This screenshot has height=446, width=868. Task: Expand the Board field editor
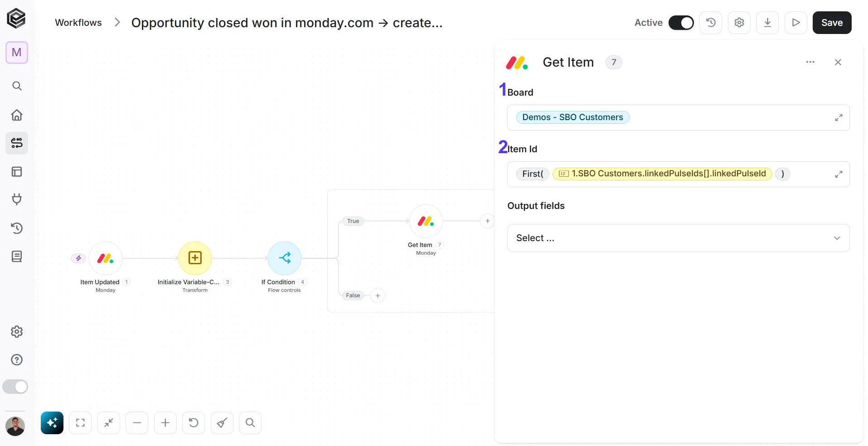[x=839, y=118]
